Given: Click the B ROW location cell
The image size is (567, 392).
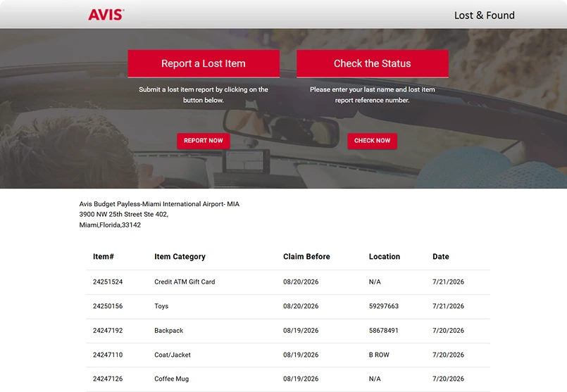Looking at the screenshot, I should [x=379, y=355].
